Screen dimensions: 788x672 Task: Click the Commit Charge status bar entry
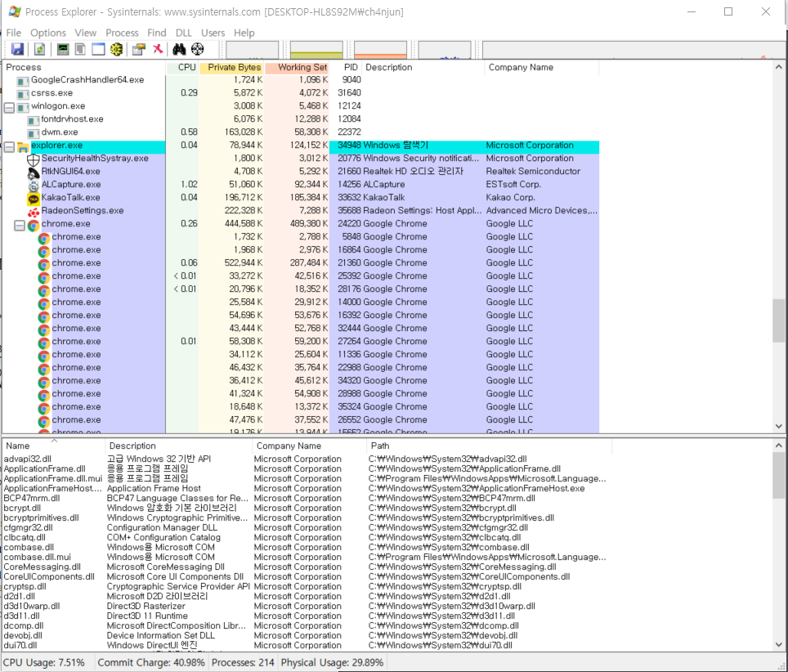pyautogui.click(x=151, y=662)
